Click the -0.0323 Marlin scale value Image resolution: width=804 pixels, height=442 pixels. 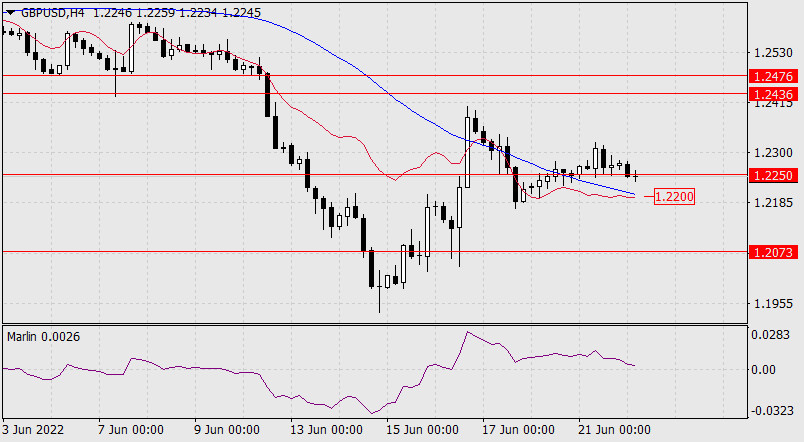point(773,411)
